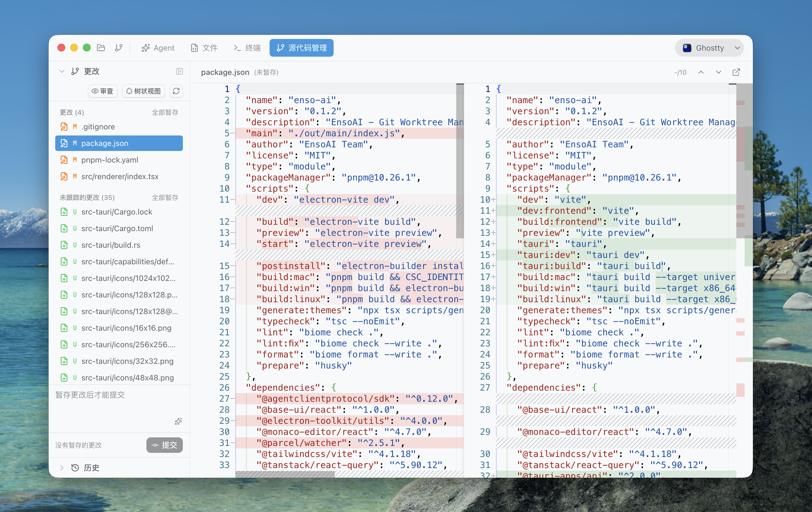
Task: Click 全部暂存 for tracked changes
Action: 165,112
